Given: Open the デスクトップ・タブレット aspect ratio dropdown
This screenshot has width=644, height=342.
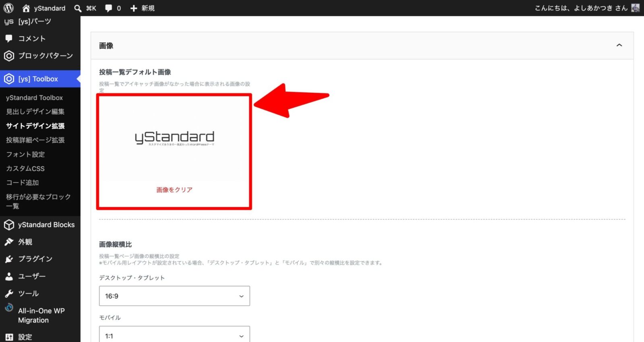Looking at the screenshot, I should 174,296.
